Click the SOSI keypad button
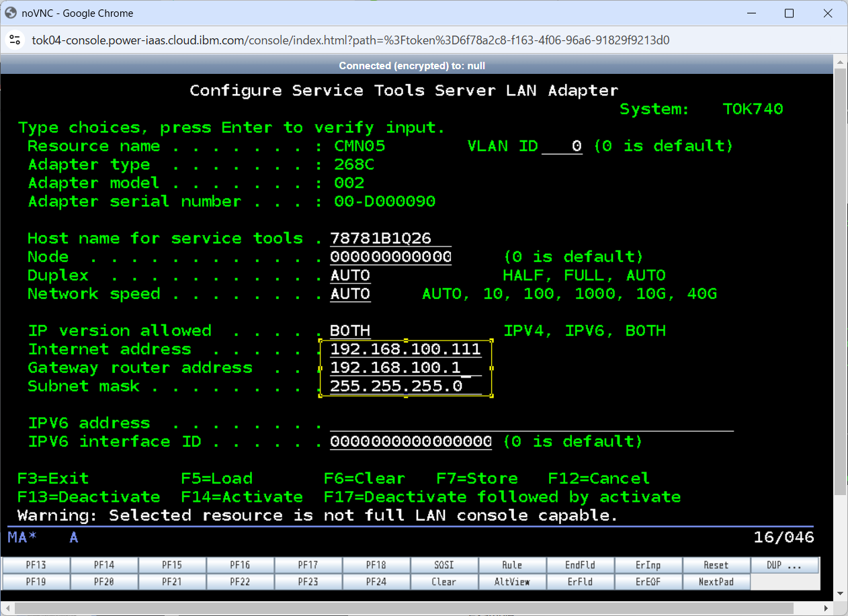The image size is (848, 616). point(444,565)
